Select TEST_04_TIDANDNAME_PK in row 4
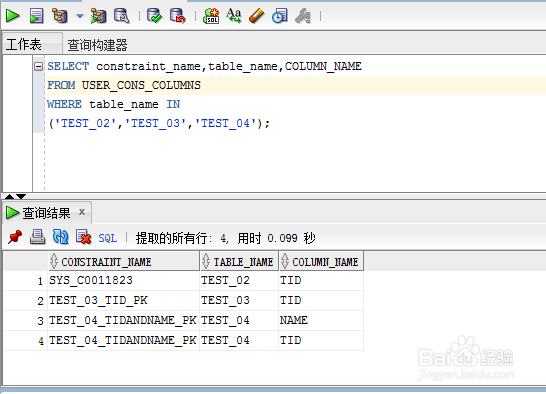 123,340
